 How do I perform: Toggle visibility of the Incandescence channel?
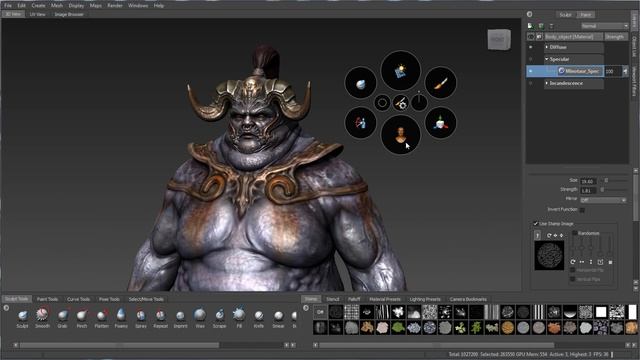tap(531, 83)
